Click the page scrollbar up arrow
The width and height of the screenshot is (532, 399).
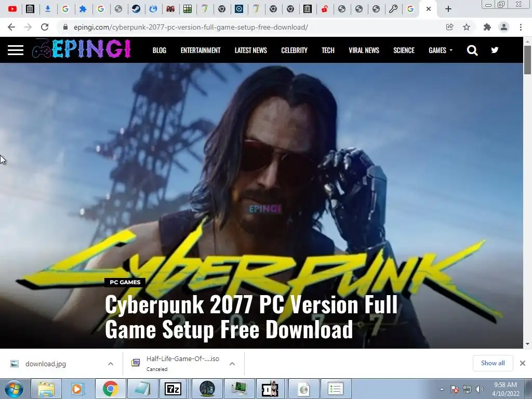pyautogui.click(x=527, y=41)
